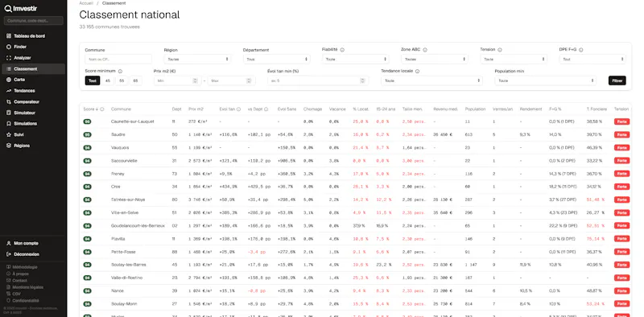The width and height of the screenshot is (644, 317).
Task: Click the Filtrer button
Action: click(617, 81)
